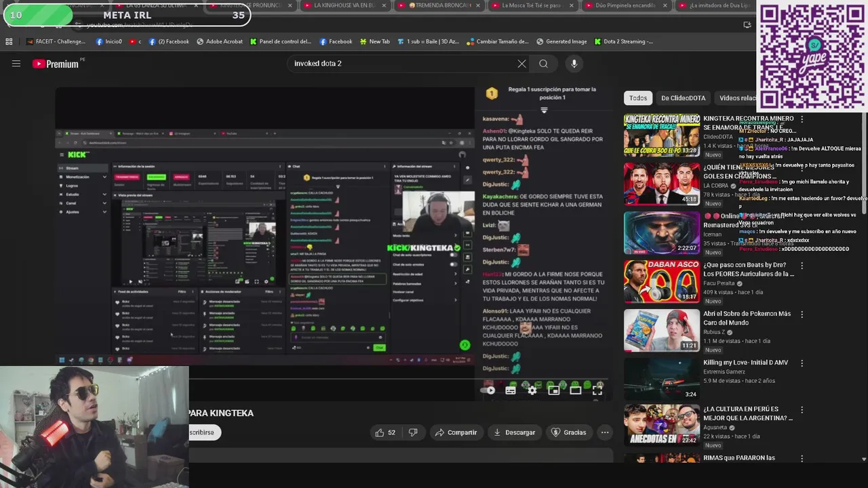Open the Beats by Dre video title
The height and width of the screenshot is (488, 868).
tap(748, 270)
